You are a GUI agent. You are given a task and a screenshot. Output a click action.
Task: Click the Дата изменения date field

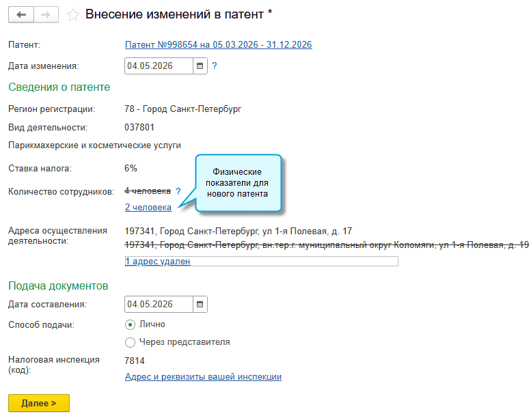(x=159, y=66)
